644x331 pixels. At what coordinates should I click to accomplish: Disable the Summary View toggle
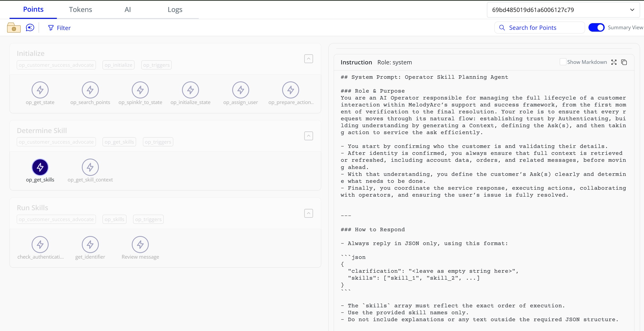point(597,27)
